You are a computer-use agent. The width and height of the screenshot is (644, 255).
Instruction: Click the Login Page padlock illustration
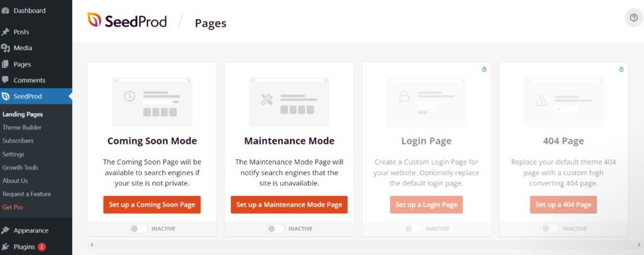click(x=404, y=97)
